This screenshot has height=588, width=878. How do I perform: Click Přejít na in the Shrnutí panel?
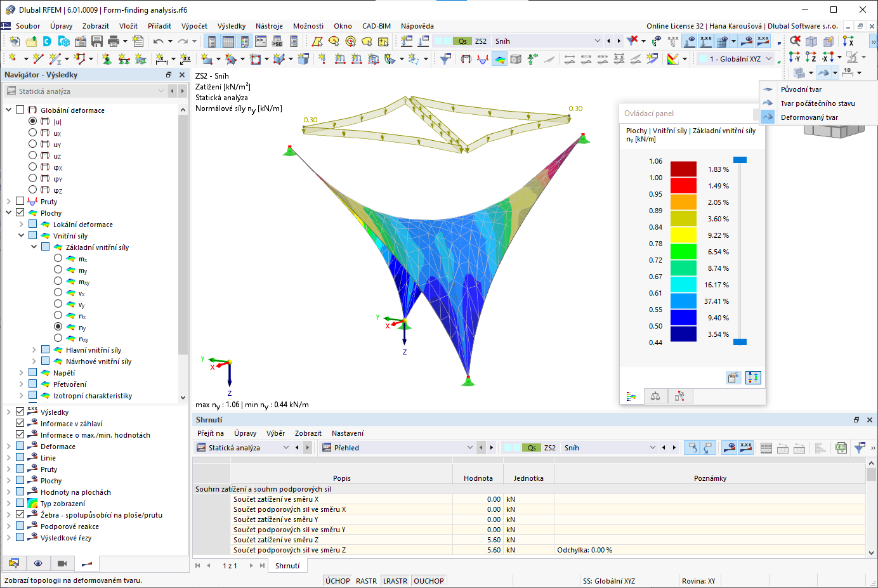pos(211,433)
